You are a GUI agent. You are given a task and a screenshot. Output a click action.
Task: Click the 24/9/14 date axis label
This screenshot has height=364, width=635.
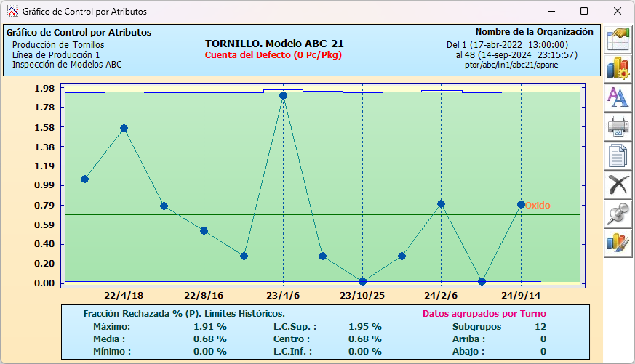coord(521,296)
